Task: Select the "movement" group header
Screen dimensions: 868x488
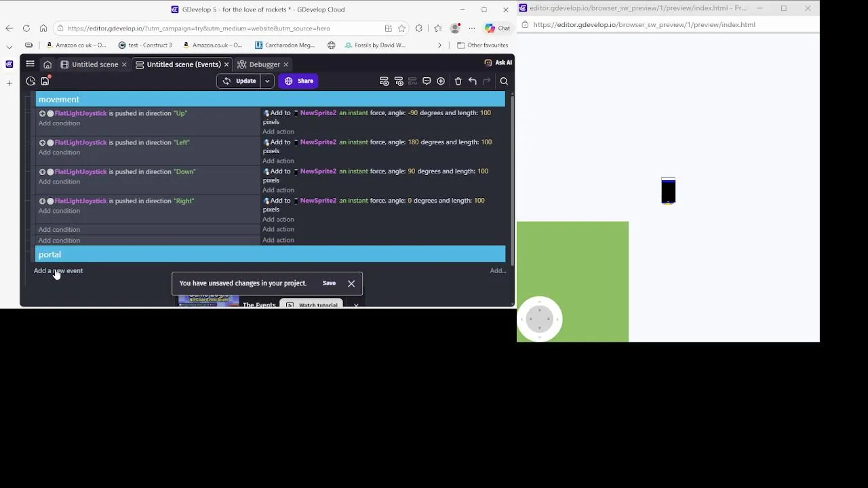Action: [x=271, y=100]
